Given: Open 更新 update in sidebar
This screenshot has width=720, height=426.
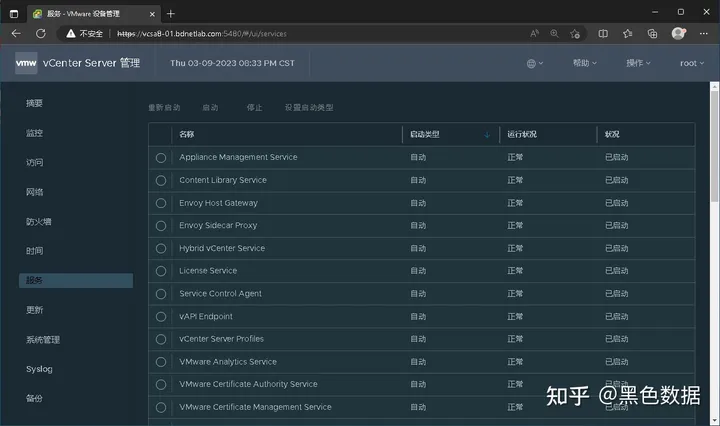Looking at the screenshot, I should (34, 310).
